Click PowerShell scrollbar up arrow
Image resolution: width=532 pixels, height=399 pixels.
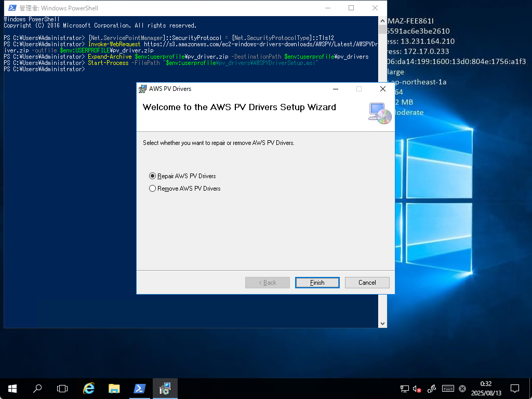[383, 20]
